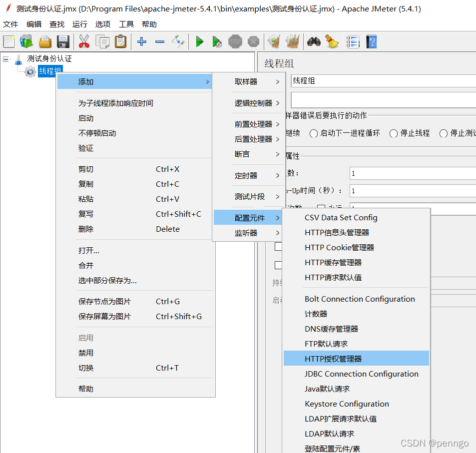Click the Shutdown round X icon

pyautogui.click(x=253, y=41)
